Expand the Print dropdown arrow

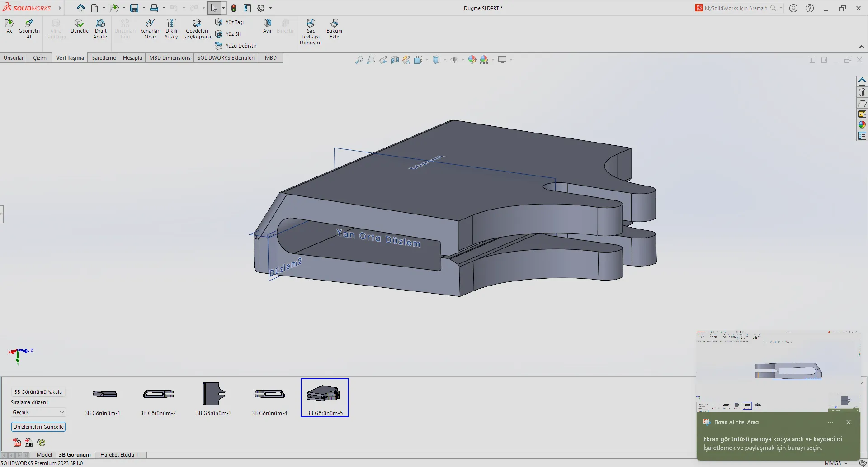[164, 8]
